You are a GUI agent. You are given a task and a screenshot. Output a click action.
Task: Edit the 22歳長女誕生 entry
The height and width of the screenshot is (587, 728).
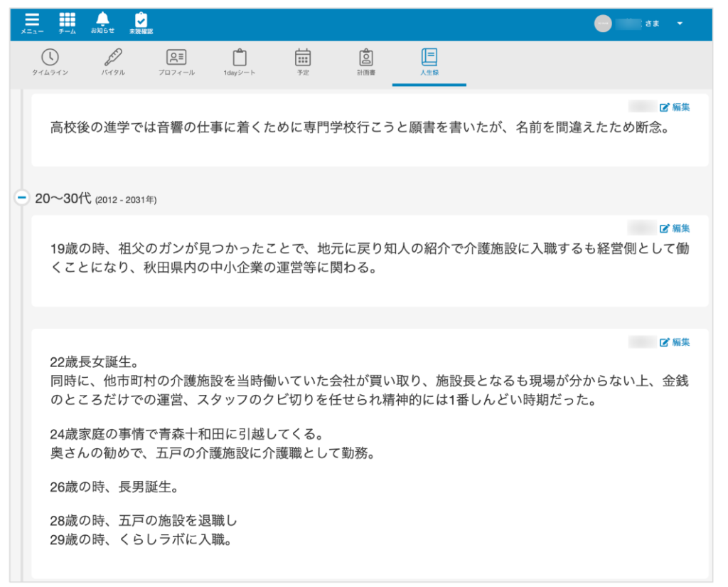(675, 342)
